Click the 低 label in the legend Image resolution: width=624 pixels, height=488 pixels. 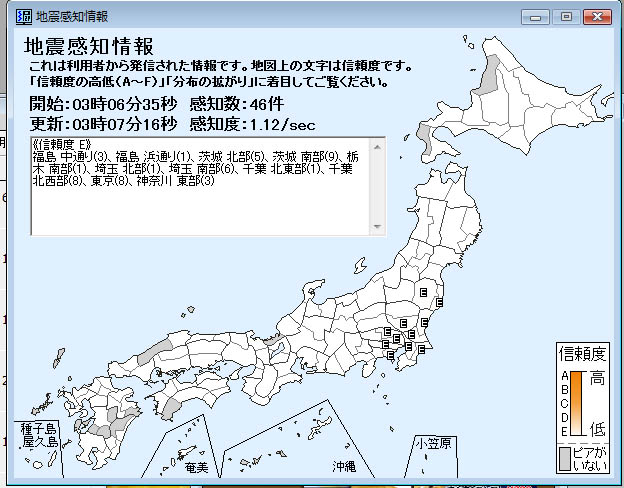598,429
